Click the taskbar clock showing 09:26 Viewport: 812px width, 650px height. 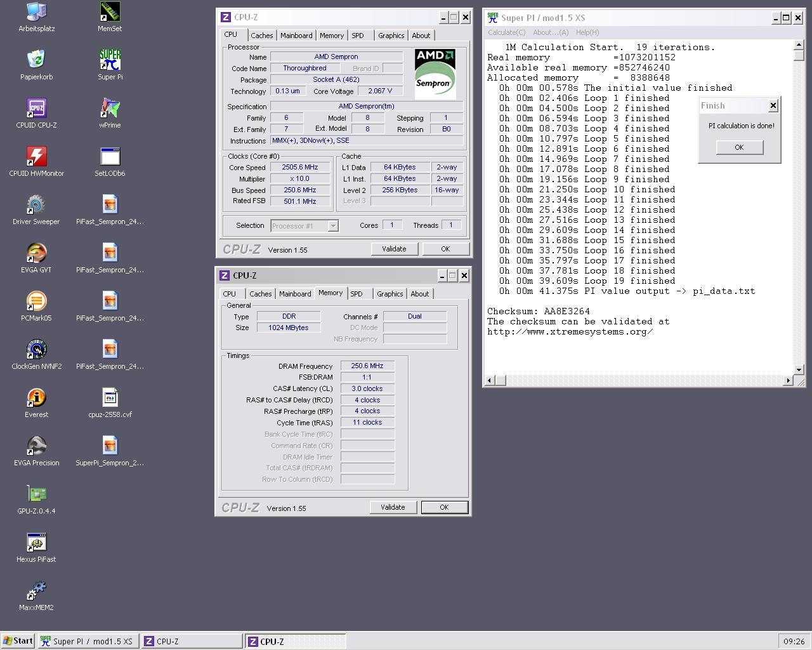pos(794,641)
